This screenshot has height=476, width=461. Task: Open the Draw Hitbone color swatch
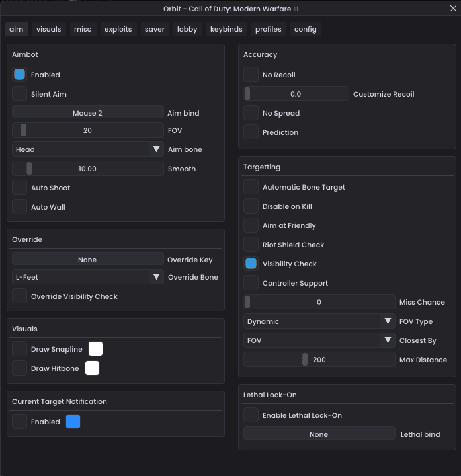coord(92,368)
